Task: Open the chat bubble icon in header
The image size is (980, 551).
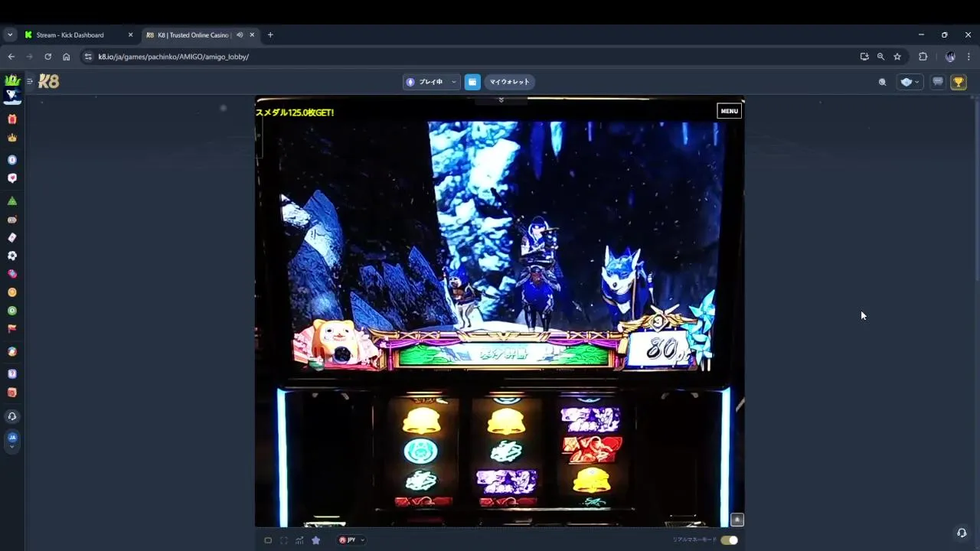Action: 937,82
